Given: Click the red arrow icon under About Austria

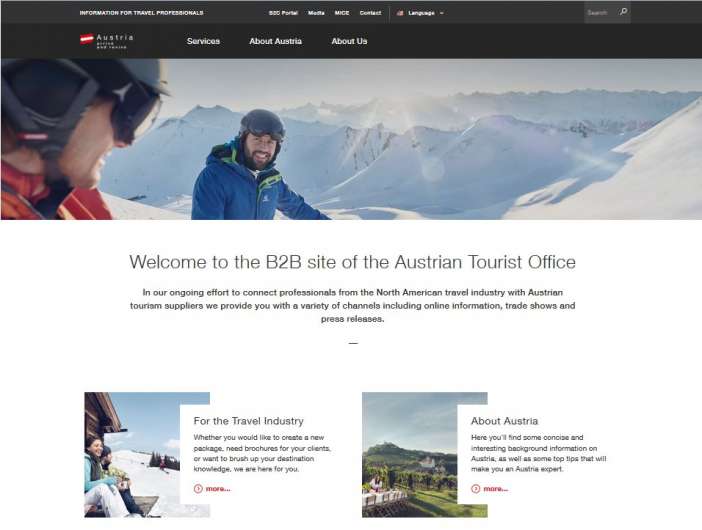Looking at the screenshot, I should [475, 489].
